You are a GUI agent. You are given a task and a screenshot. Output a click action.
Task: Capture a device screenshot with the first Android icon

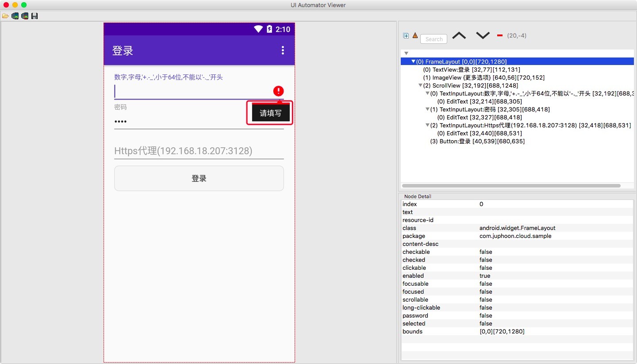click(15, 16)
